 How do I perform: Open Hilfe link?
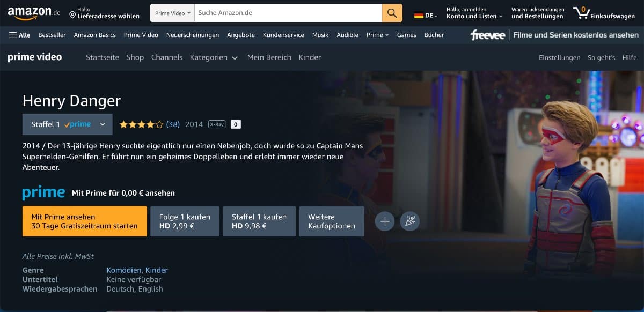tap(630, 57)
